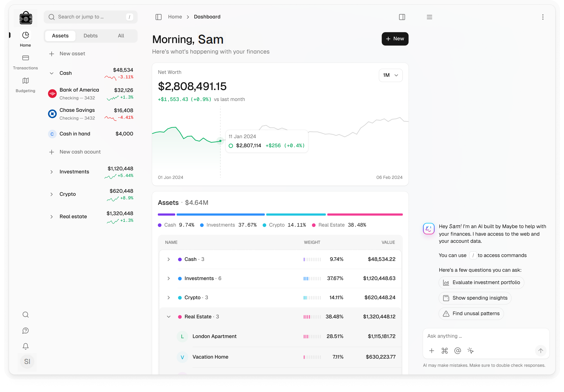Send the AI chat message with the arrow icon
The width and height of the screenshot is (564, 392).
(x=541, y=351)
